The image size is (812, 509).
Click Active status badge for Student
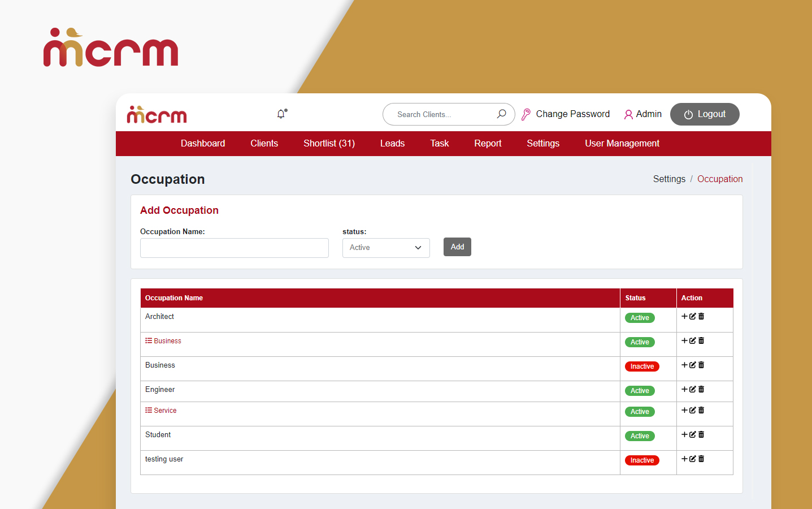tap(640, 436)
